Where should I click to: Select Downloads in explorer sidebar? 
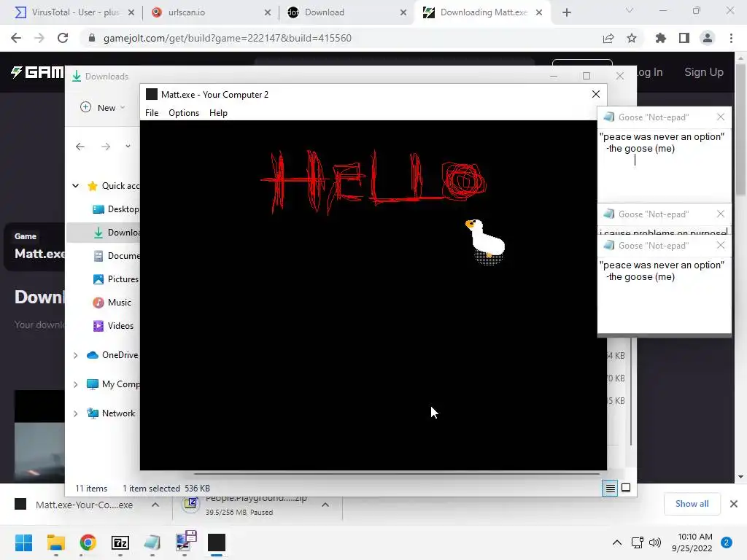point(116,233)
